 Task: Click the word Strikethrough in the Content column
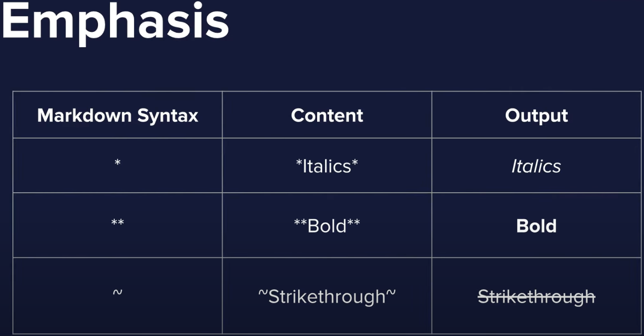(327, 297)
